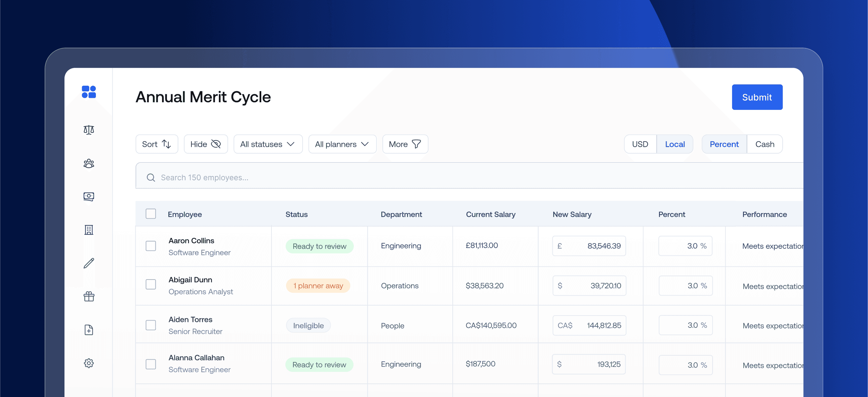Open the More filters menu
868x397 pixels.
point(405,144)
